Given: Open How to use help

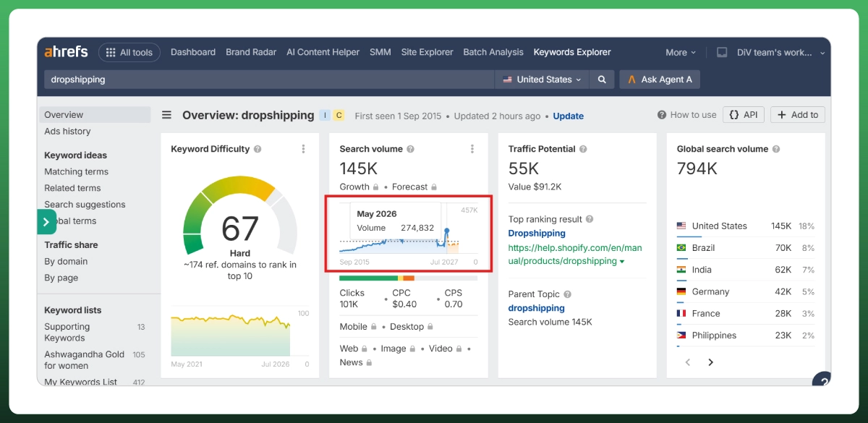Looking at the screenshot, I should pyautogui.click(x=687, y=115).
